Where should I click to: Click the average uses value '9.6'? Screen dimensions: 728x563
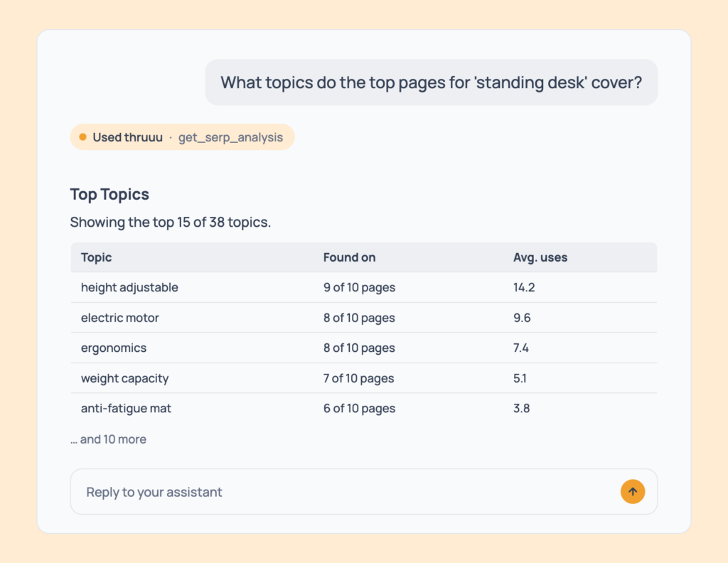pyautogui.click(x=522, y=318)
